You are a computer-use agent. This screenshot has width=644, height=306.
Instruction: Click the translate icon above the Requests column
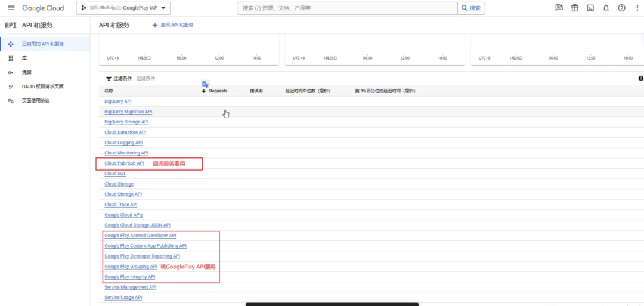pyautogui.click(x=206, y=84)
